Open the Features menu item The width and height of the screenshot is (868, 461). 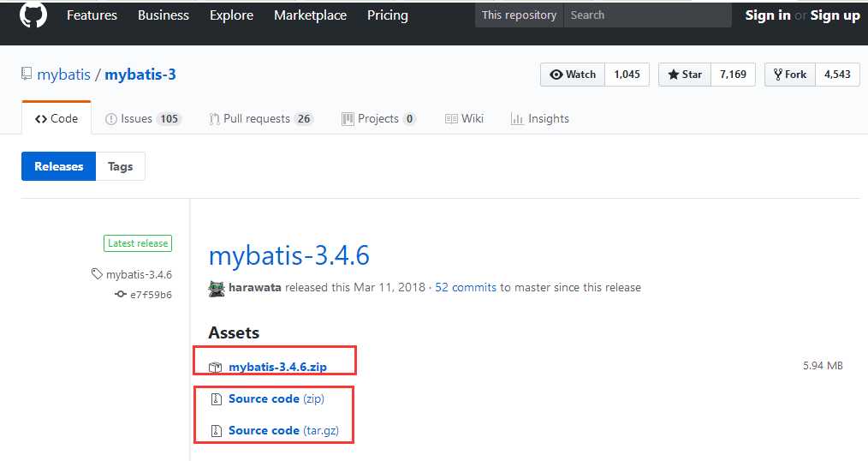[92, 15]
